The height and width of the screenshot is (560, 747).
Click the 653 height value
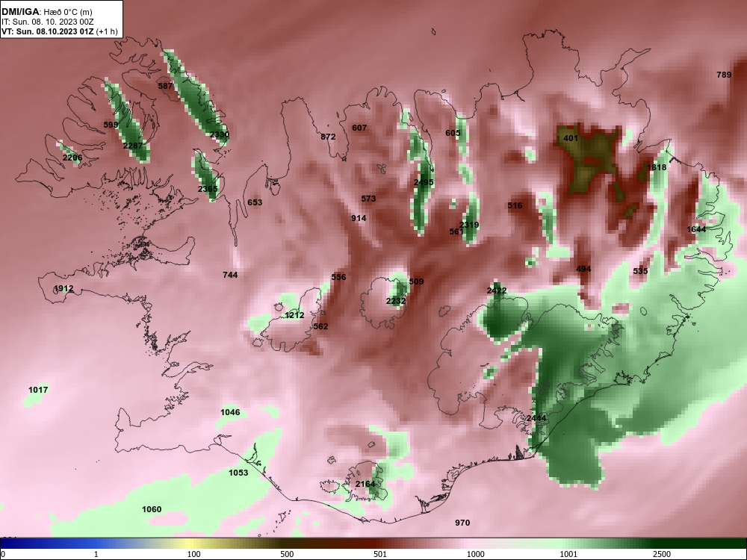coord(255,202)
